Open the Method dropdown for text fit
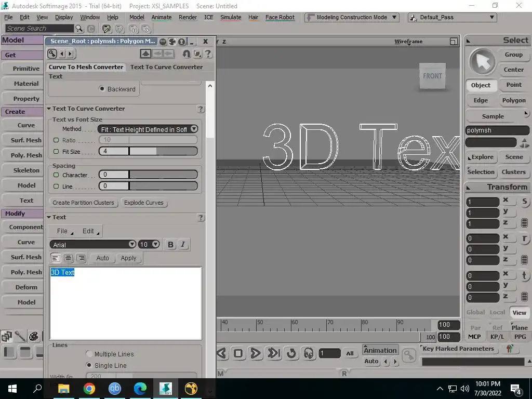The width and height of the screenshot is (532, 399). pos(148,129)
